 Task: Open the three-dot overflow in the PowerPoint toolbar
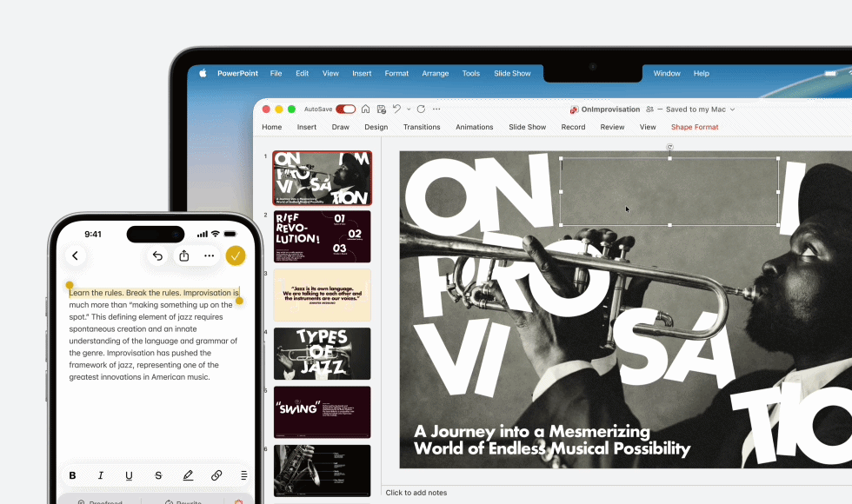[x=436, y=109]
